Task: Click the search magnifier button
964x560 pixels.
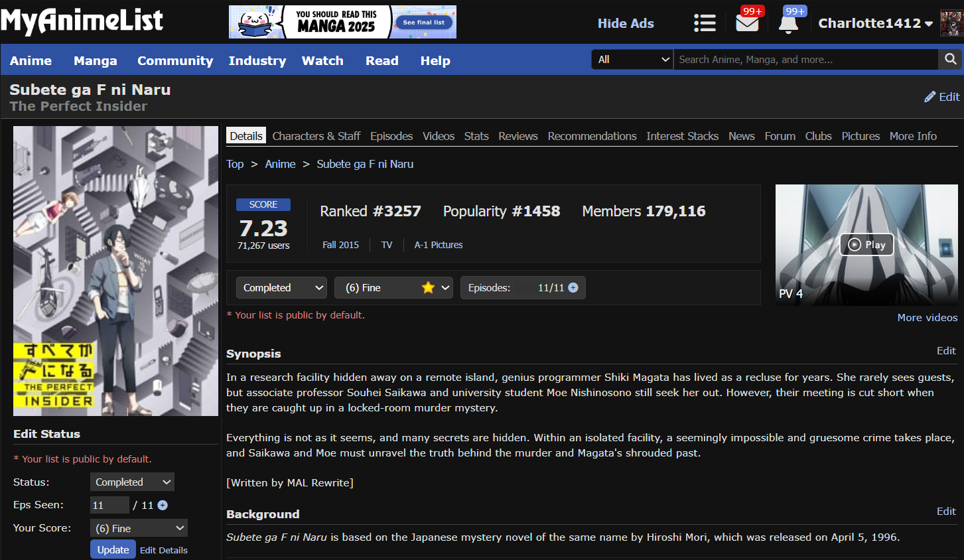Action: pyautogui.click(x=950, y=59)
